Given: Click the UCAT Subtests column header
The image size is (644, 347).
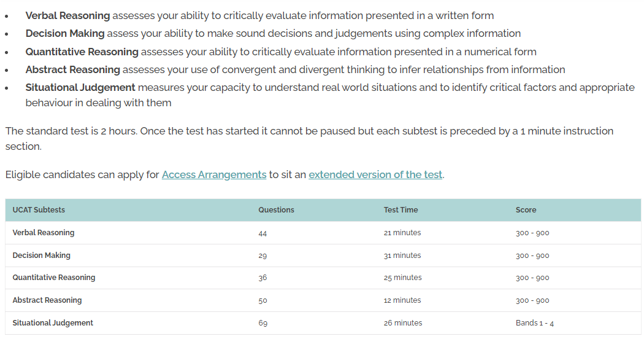Looking at the screenshot, I should pos(39,209).
